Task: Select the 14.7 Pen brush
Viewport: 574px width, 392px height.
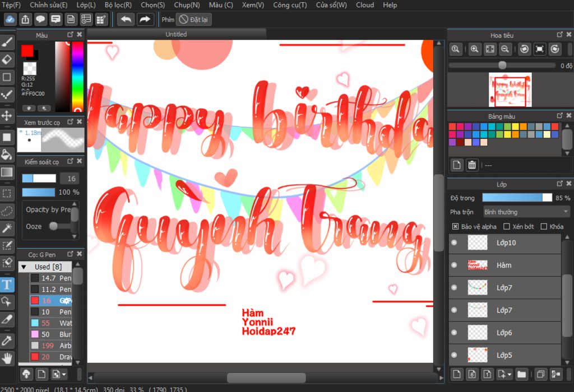Action: click(50, 278)
